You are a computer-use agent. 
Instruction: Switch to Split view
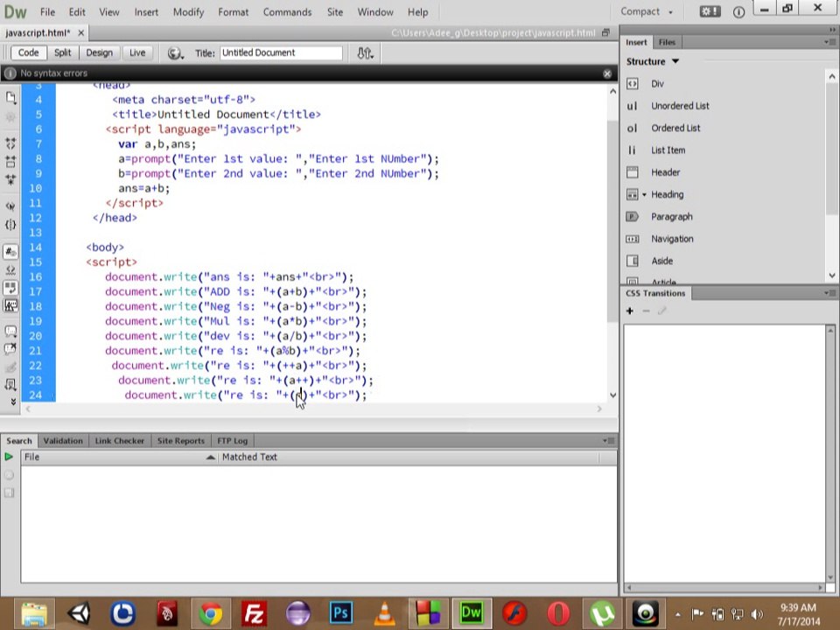point(63,52)
